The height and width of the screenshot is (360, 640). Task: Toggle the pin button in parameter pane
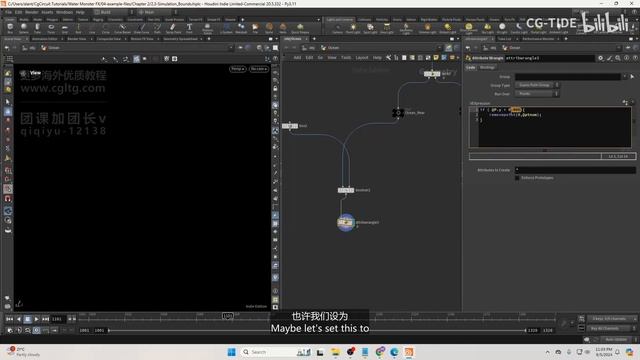click(x=628, y=48)
